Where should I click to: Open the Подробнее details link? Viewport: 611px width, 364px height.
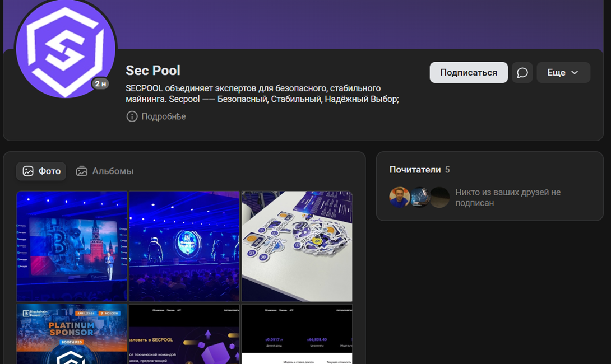[x=163, y=116]
